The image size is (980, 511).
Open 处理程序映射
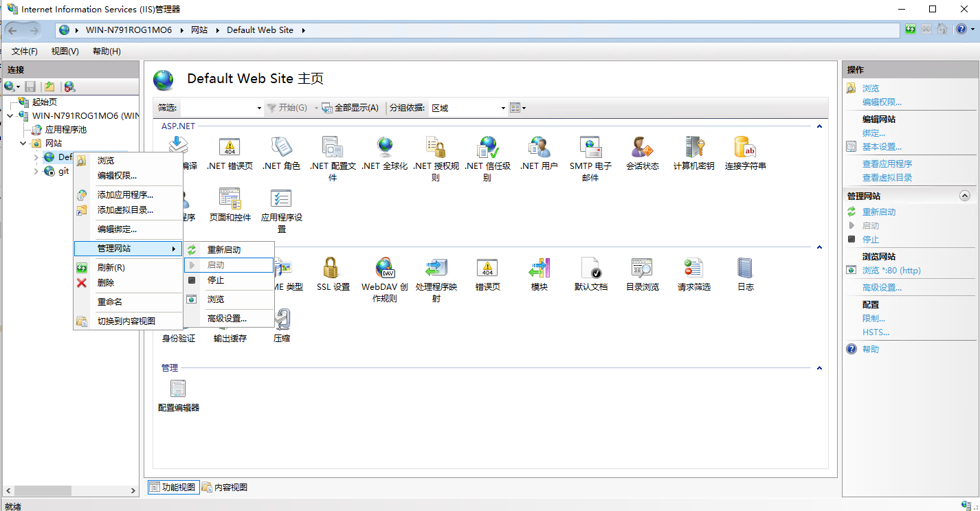click(x=436, y=270)
